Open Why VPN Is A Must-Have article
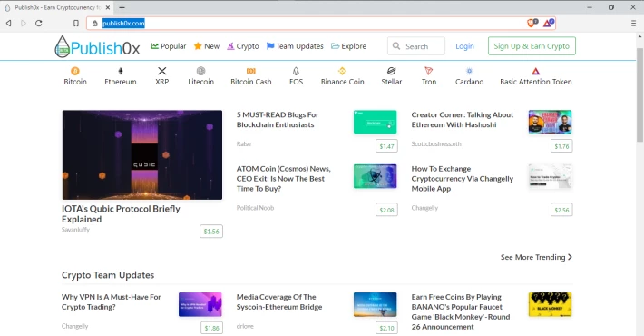This screenshot has width=644, height=336. (112, 301)
